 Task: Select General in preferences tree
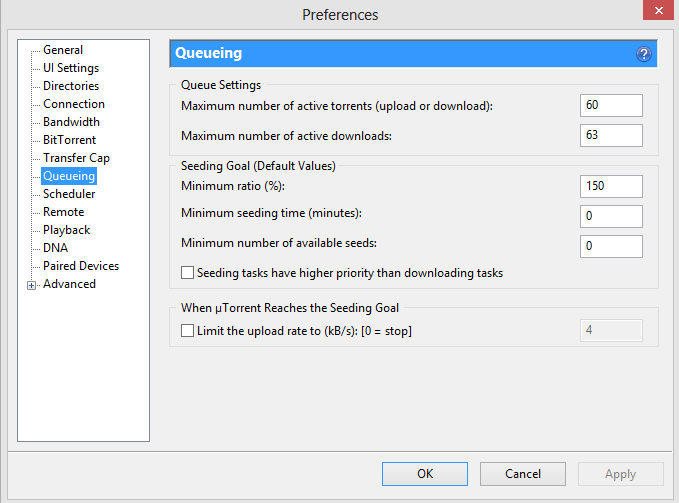(63, 50)
